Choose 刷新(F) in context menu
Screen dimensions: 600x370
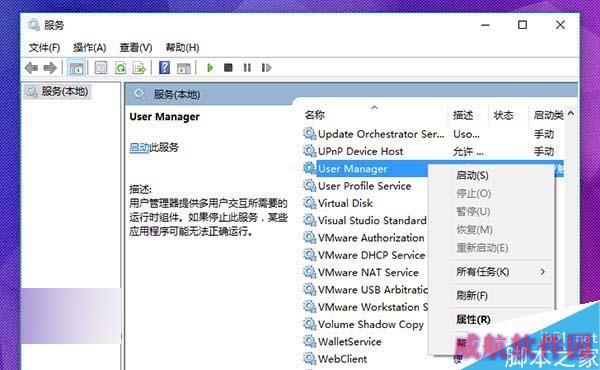(472, 295)
